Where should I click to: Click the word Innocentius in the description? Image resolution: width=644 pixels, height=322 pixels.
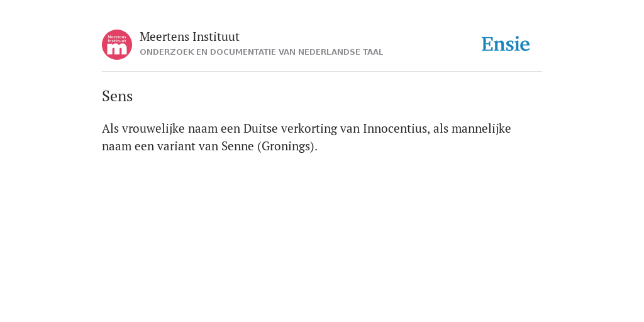395,128
